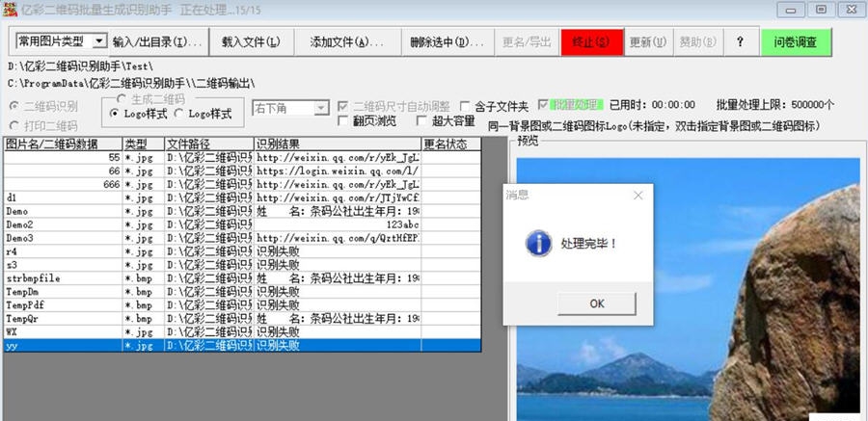Click the 更新(U) button
The image size is (868, 421).
(x=648, y=42)
